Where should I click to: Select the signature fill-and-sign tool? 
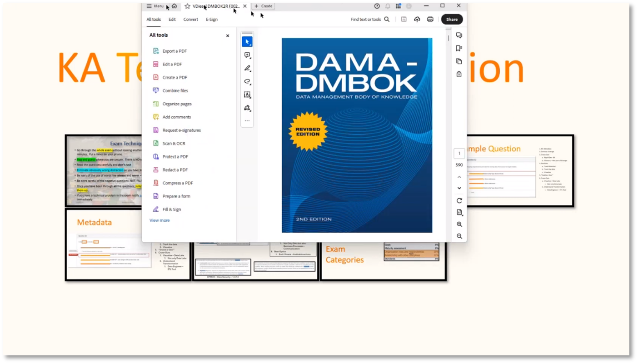tap(247, 108)
